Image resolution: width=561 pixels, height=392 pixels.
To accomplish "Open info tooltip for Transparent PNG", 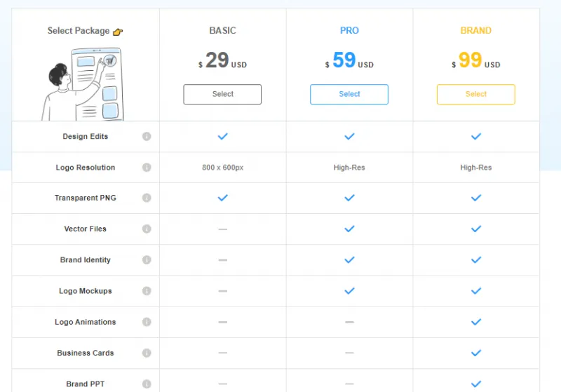I will tap(147, 198).
